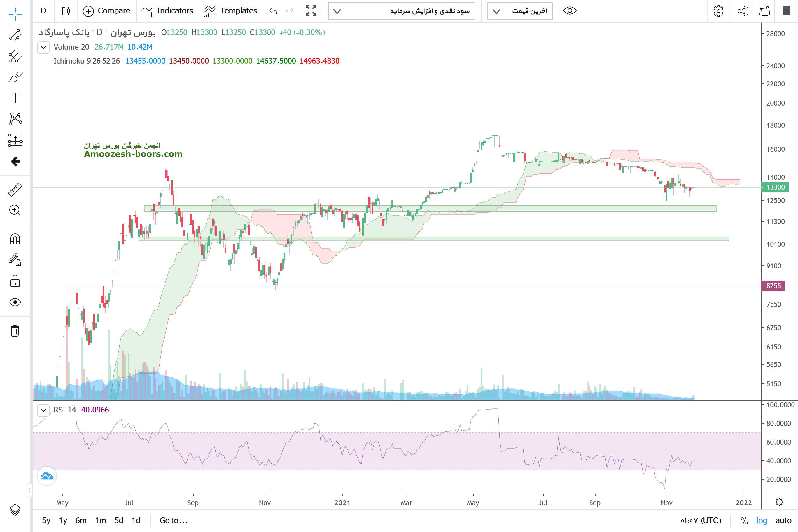
Task: Open the Indicators menu
Action: click(x=168, y=11)
